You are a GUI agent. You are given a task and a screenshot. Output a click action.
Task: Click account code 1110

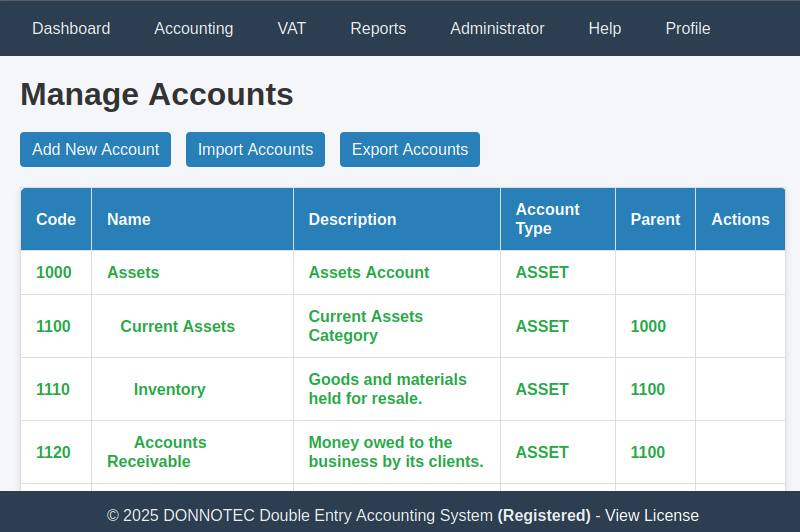53,389
